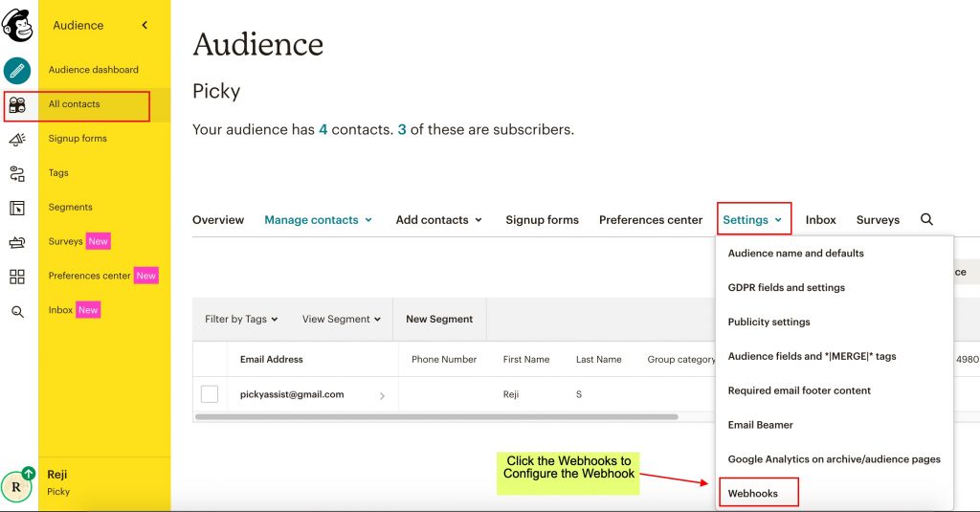This screenshot has width=980, height=512.
Task: Click the Last Name column header
Action: tap(599, 360)
